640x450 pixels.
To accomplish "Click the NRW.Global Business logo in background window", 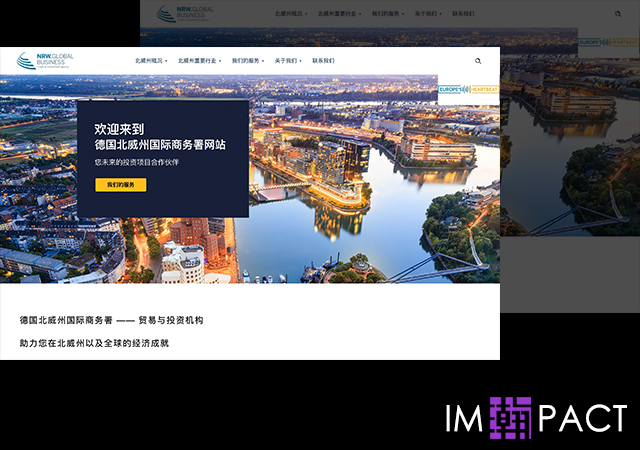I will (185, 13).
